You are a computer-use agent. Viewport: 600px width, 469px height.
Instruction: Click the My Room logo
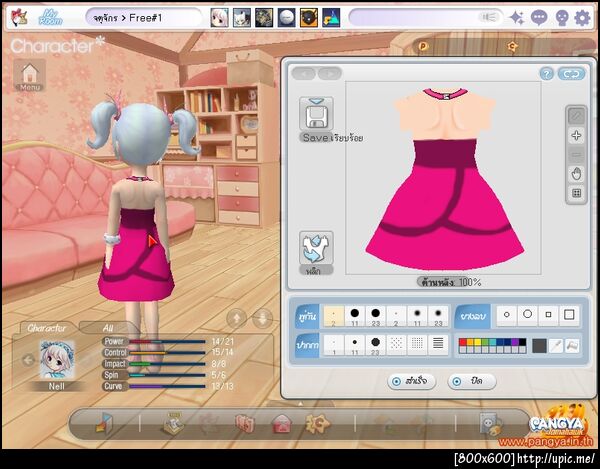coord(51,18)
